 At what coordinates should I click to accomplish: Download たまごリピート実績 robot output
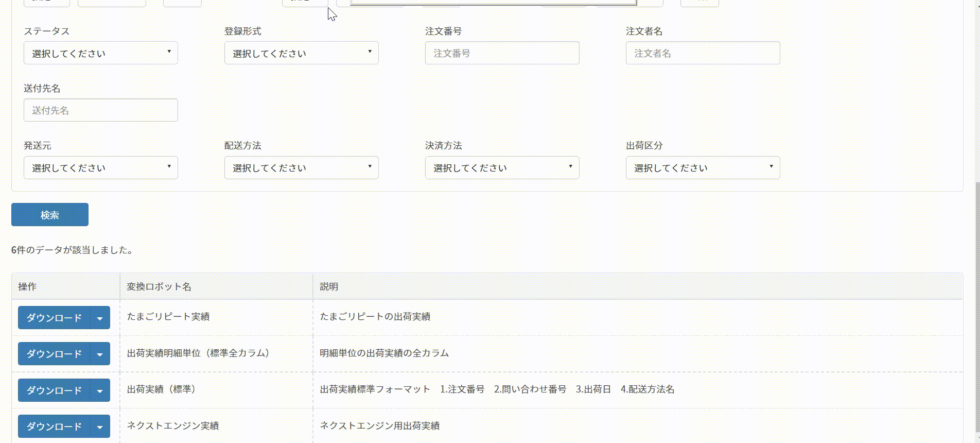click(x=54, y=318)
